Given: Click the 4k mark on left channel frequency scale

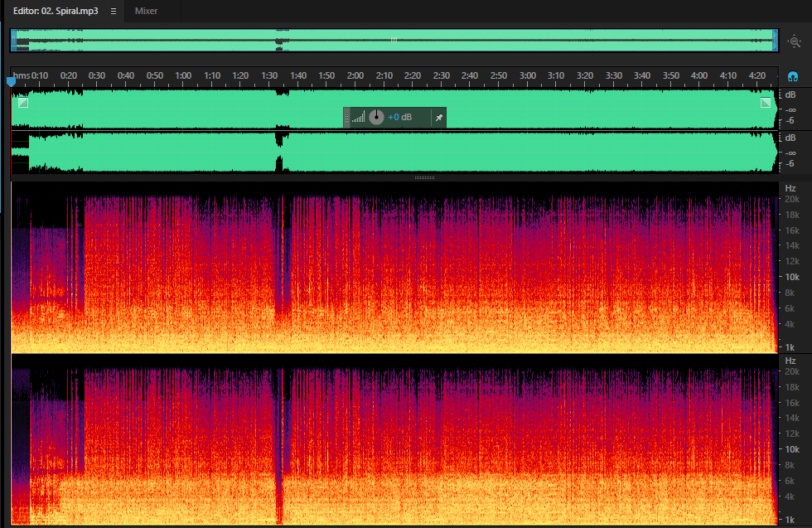Looking at the screenshot, I should tap(790, 324).
